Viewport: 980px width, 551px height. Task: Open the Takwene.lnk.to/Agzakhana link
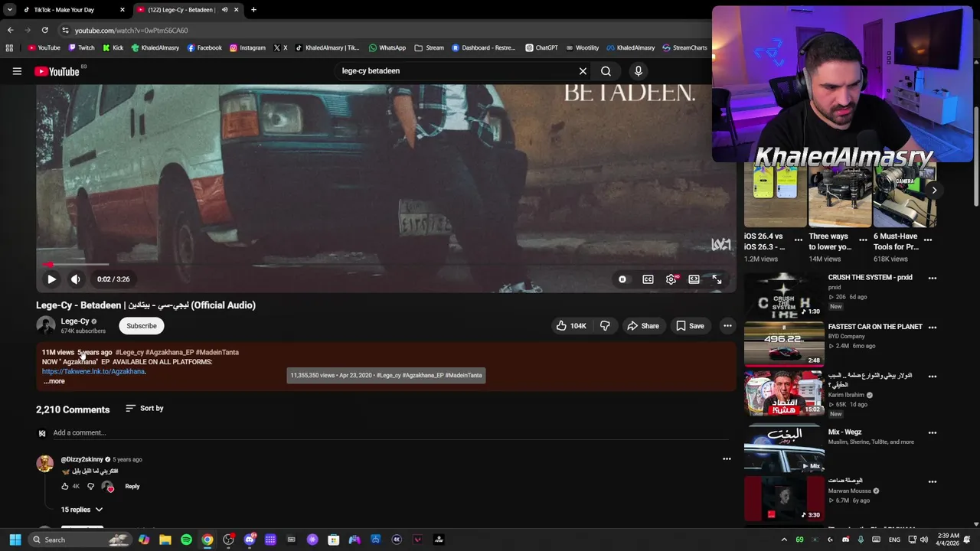click(x=93, y=371)
